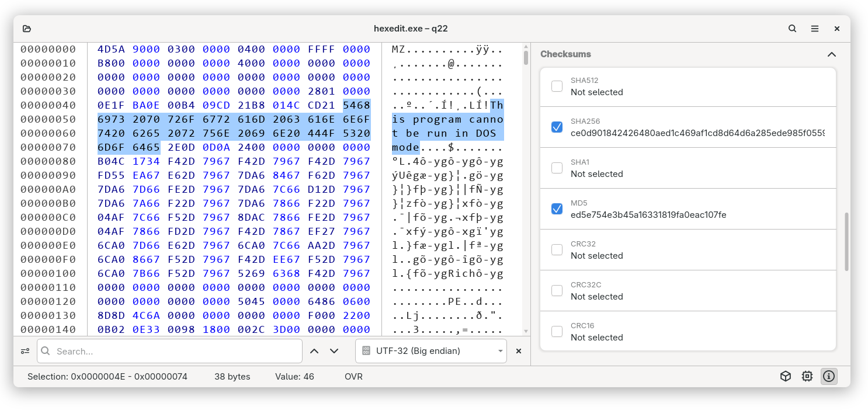Click offset 00000120 in address column
The width and height of the screenshot is (868, 410).
(48, 301)
